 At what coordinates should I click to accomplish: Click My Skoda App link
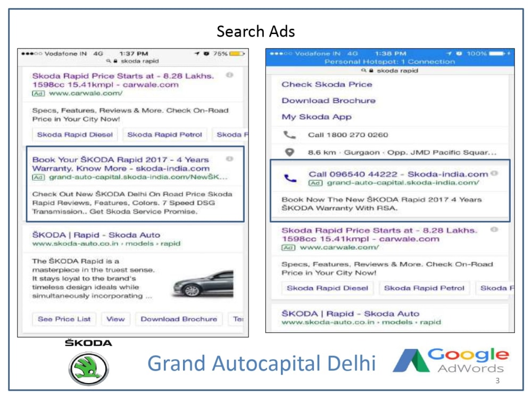pyautogui.click(x=317, y=117)
